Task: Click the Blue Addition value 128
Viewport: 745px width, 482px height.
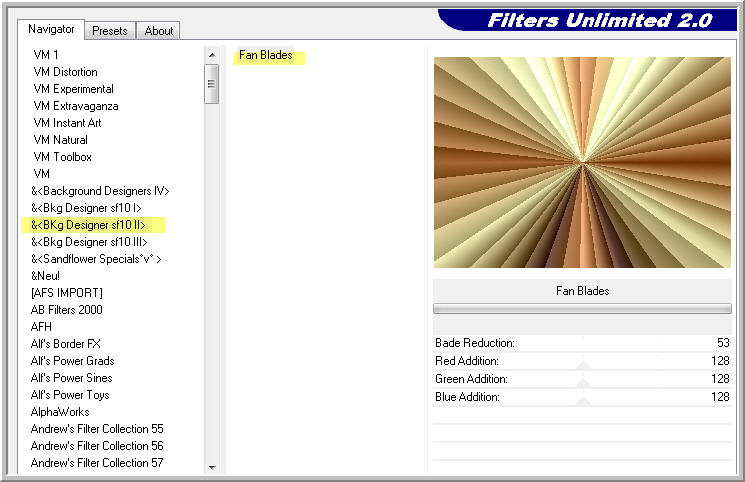Action: click(720, 397)
